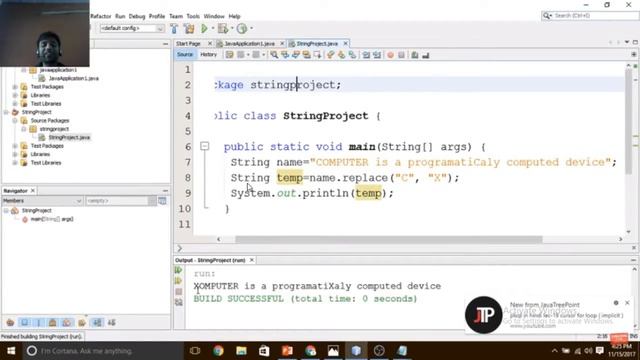Switch to the Start Page tab
The height and width of the screenshot is (360, 640).
point(188,43)
